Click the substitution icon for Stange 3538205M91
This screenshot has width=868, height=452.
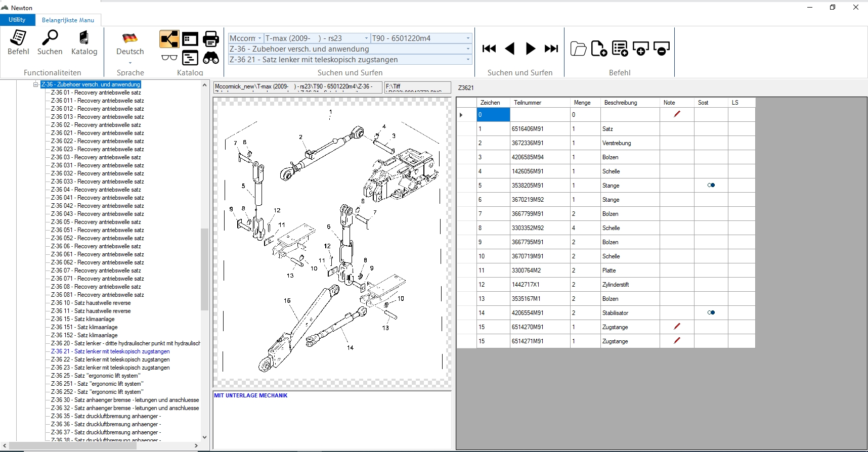[711, 185]
